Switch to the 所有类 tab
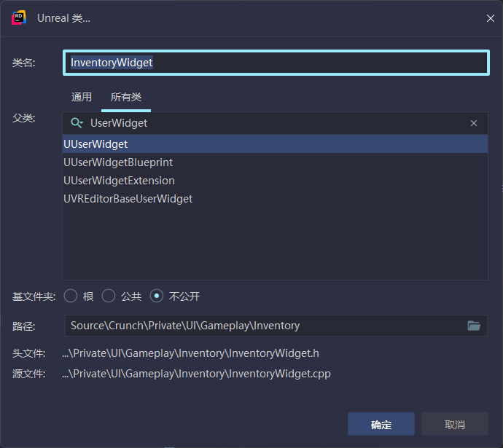The image size is (503, 448). pos(126,97)
